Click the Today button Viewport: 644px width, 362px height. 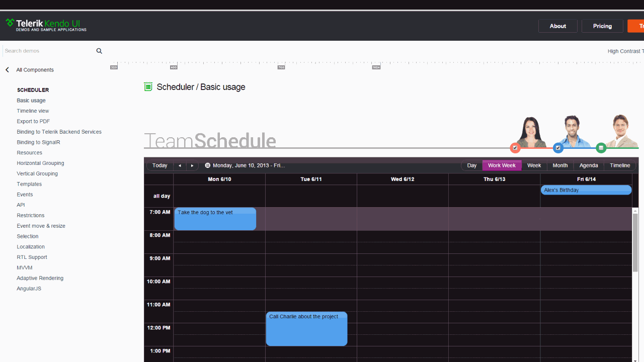(x=160, y=165)
